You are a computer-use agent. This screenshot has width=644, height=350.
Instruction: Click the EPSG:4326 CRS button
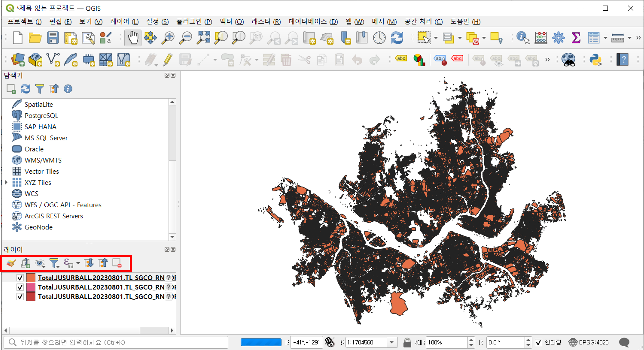(x=588, y=342)
